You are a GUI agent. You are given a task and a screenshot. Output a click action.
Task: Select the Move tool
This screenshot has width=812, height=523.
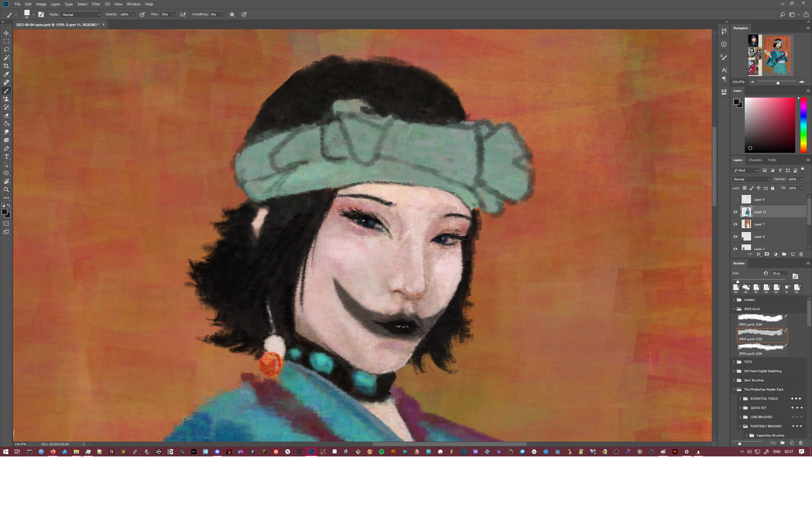tap(6, 33)
